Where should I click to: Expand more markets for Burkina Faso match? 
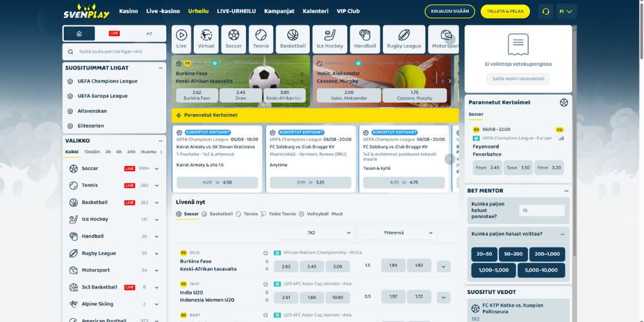pyautogui.click(x=444, y=266)
